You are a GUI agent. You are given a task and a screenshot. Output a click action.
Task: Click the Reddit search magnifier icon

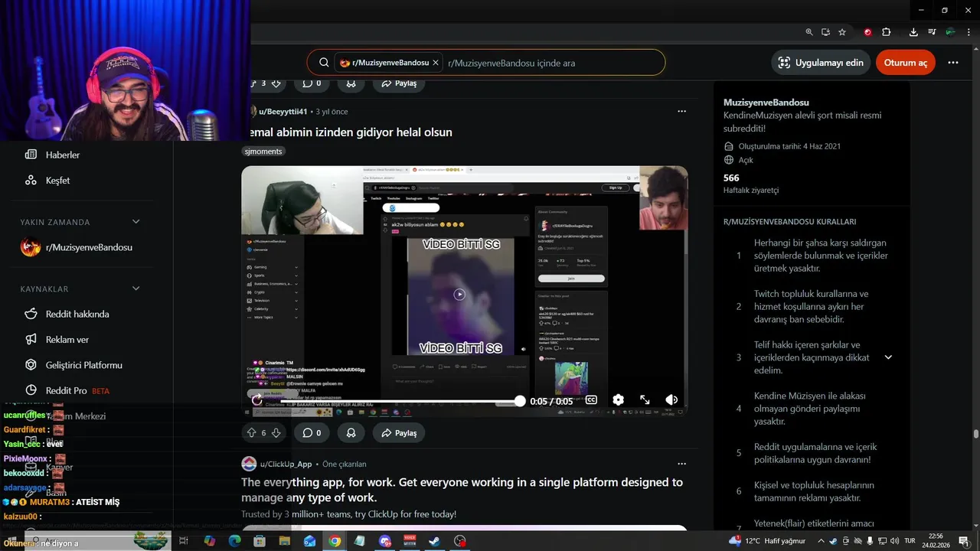pos(324,63)
